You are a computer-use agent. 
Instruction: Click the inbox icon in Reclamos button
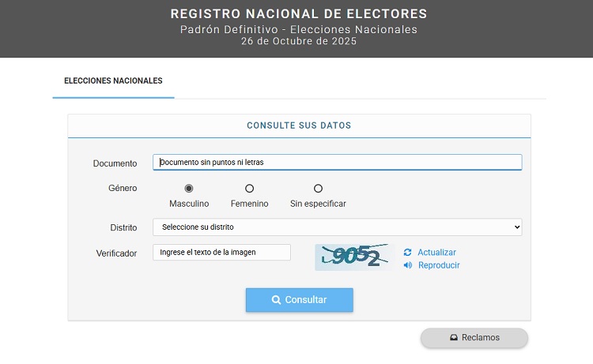tap(454, 338)
